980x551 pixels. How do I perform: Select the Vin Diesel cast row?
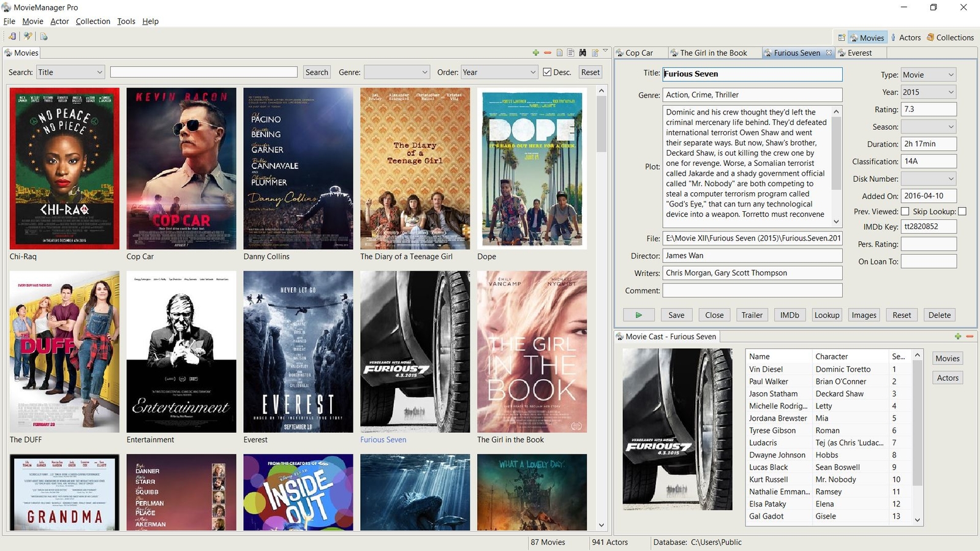coord(829,369)
